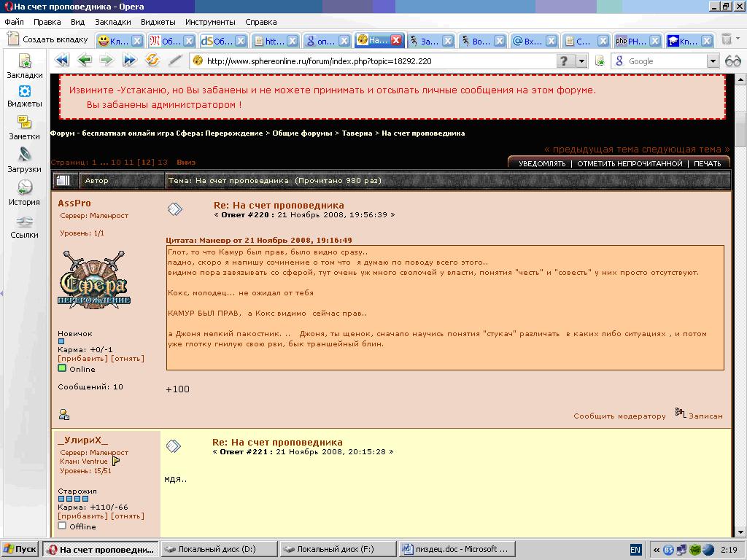Open the Заметки sidebar panel
Screen dimensions: 747x560
25,128
